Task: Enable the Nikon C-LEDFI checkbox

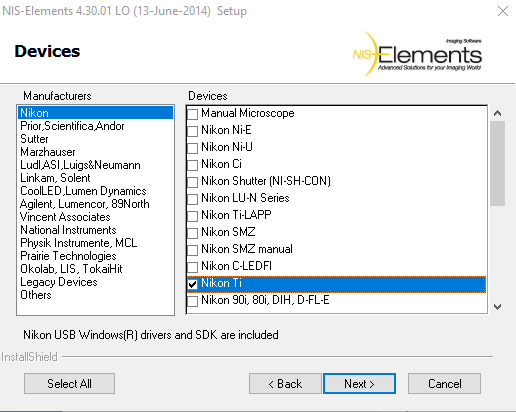Action: 192,267
